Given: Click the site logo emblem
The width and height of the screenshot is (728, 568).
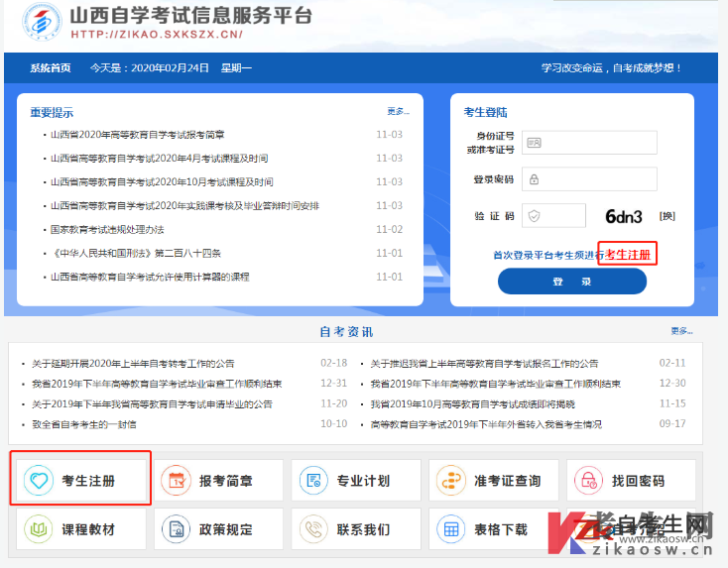Looking at the screenshot, I should click(42, 22).
